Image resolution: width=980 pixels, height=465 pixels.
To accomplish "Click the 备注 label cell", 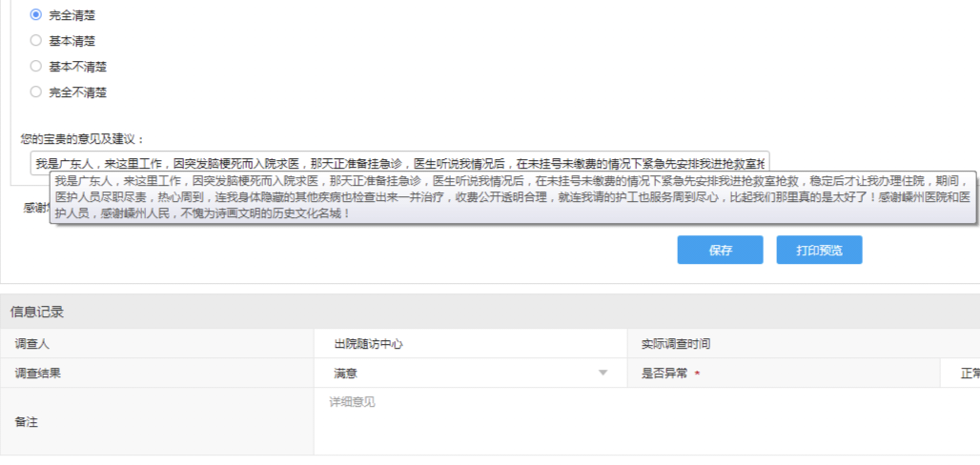I will coord(26,420).
